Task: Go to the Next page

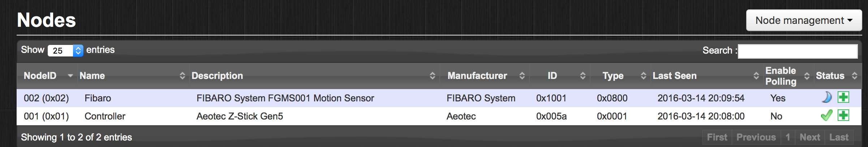Action: [810, 137]
